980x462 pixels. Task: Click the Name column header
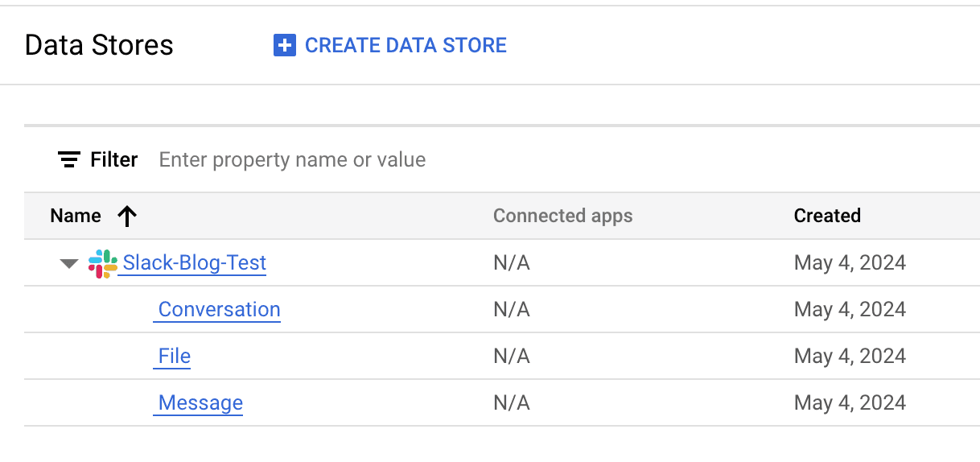[x=76, y=216]
